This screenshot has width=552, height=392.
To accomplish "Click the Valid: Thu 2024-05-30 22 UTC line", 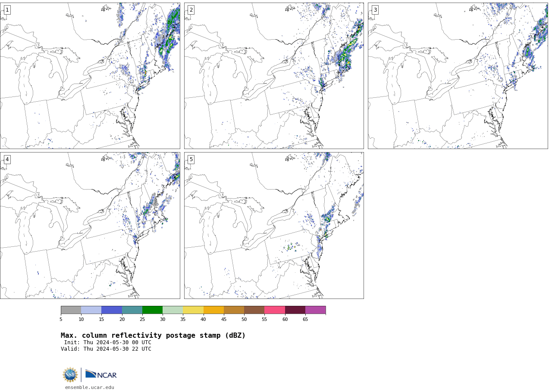I will pos(106,349).
